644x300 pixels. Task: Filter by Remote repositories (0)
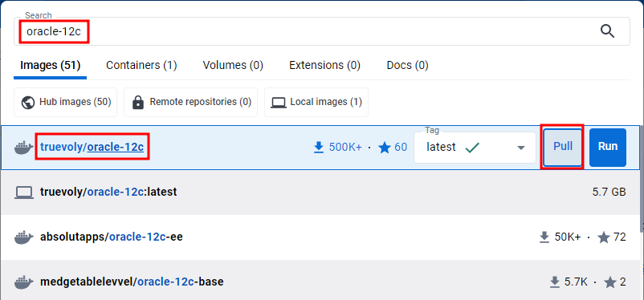coord(190,102)
